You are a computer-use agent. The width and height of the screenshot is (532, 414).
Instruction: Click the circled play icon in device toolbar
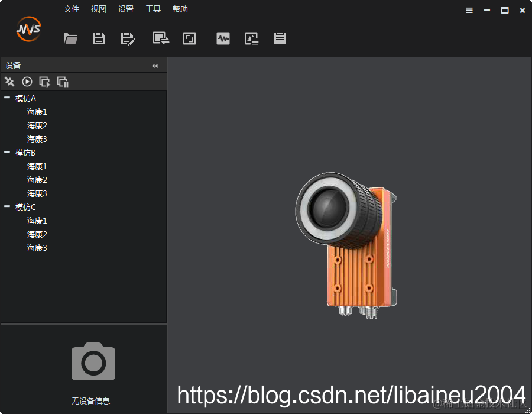pos(27,82)
